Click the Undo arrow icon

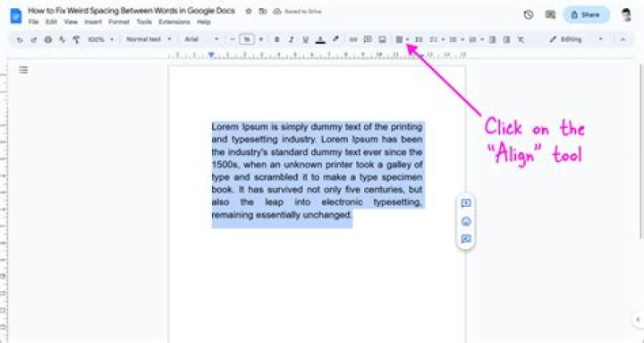(x=20, y=39)
